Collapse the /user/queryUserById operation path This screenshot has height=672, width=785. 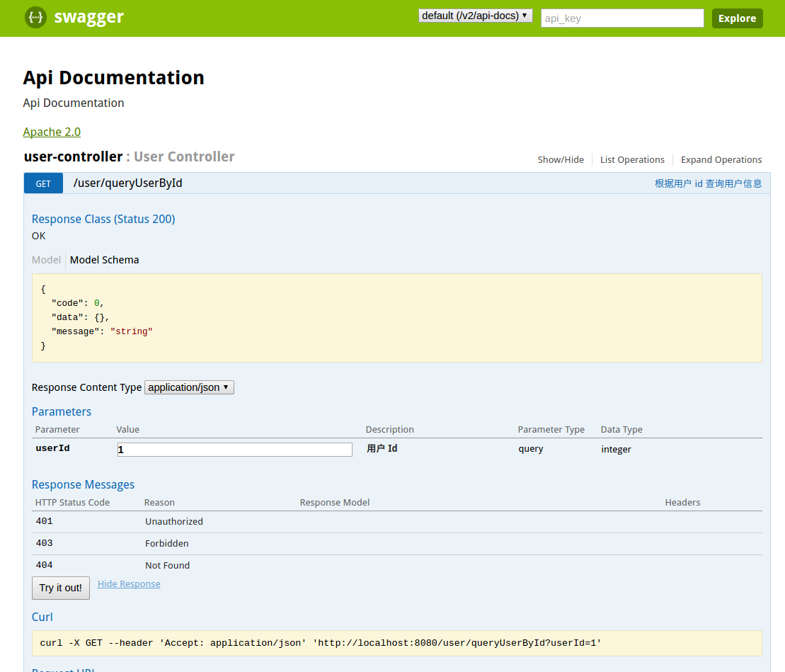pos(127,183)
